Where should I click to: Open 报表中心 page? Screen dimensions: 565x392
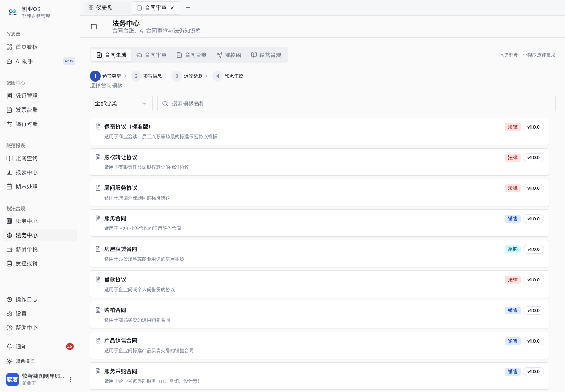pos(40,172)
